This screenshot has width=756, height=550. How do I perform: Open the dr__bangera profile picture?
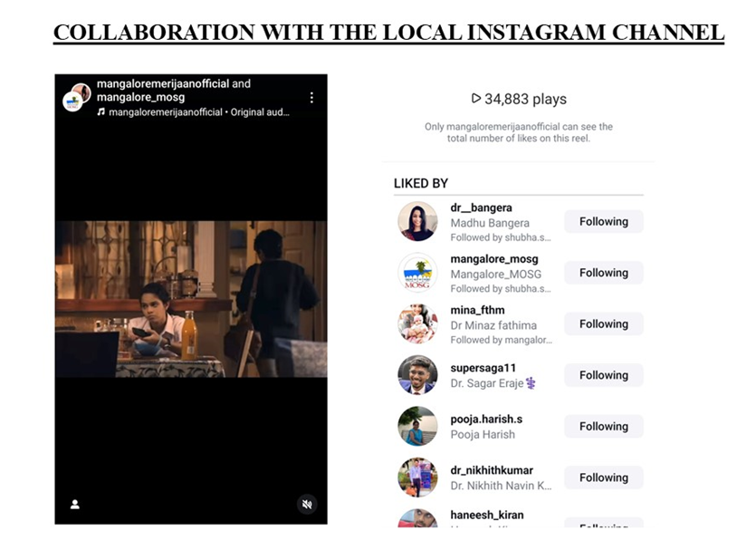pos(417,222)
